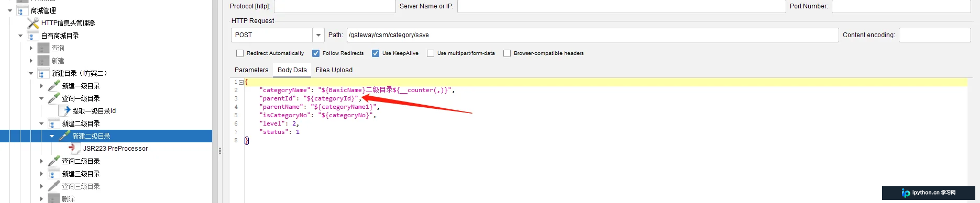Expand the 删除 node
The image size is (980, 203).
pyautogui.click(x=41, y=199)
